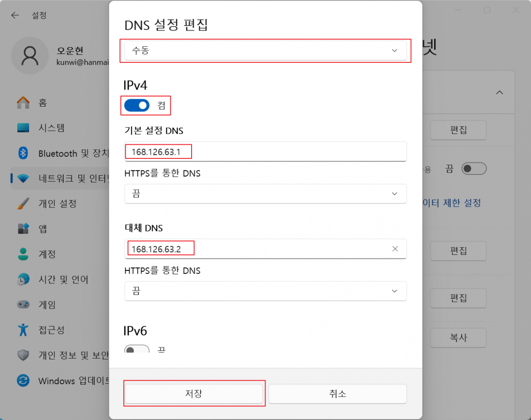Turn on the 끔 toggle near 편집
The width and height of the screenshot is (531, 420).
pos(474,169)
